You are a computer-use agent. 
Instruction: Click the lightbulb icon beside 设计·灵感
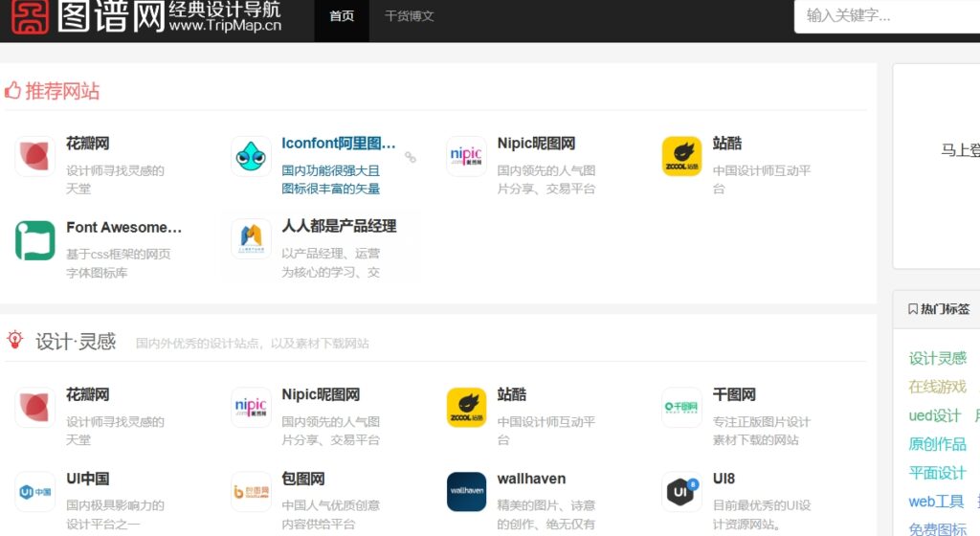click(15, 339)
